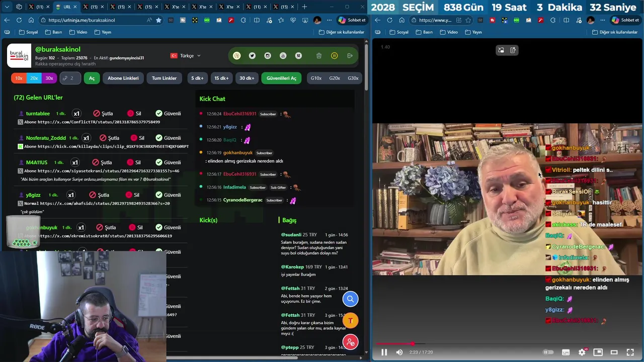
Task: Click the blue search floating button
Action: tap(351, 299)
